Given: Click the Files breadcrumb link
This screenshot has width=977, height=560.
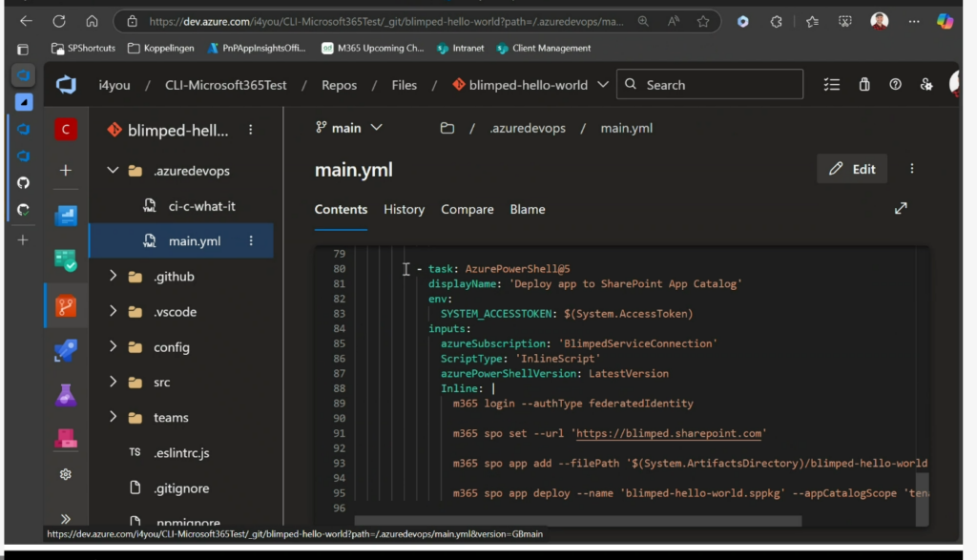Looking at the screenshot, I should 405,85.
